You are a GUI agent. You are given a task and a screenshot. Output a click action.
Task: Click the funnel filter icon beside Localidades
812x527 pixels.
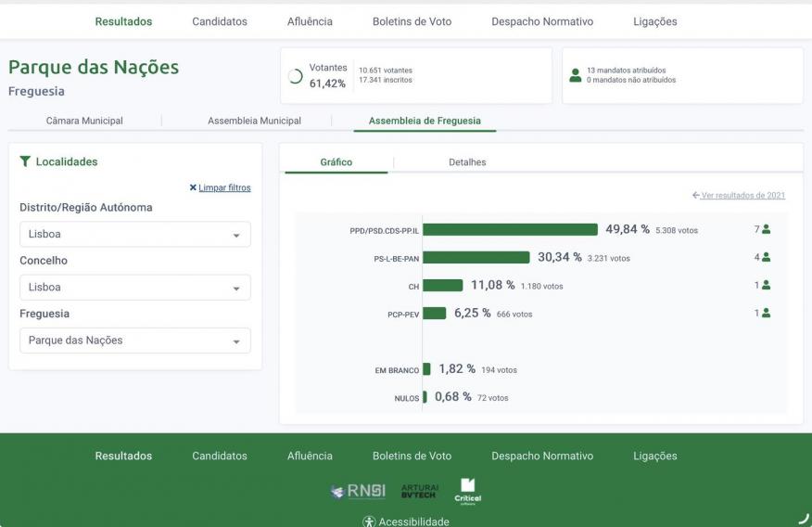click(x=25, y=161)
